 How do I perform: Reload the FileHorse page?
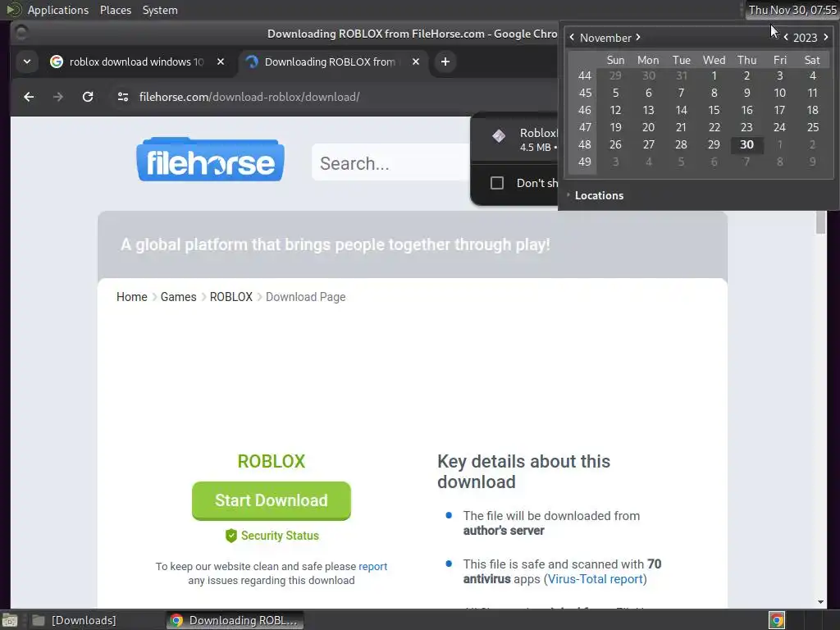pos(88,97)
